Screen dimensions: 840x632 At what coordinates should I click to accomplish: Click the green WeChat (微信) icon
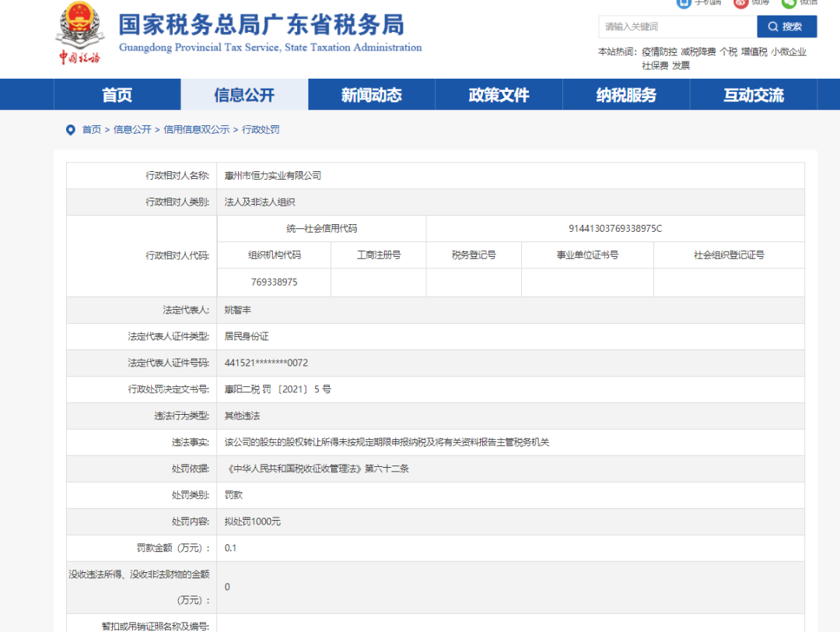pyautogui.click(x=789, y=4)
